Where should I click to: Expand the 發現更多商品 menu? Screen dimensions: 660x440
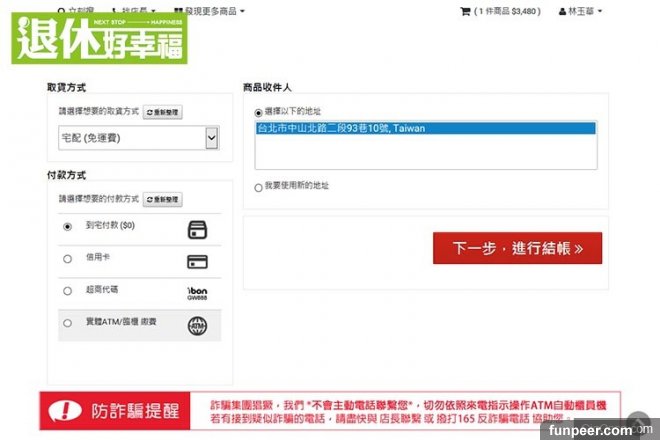tap(208, 12)
